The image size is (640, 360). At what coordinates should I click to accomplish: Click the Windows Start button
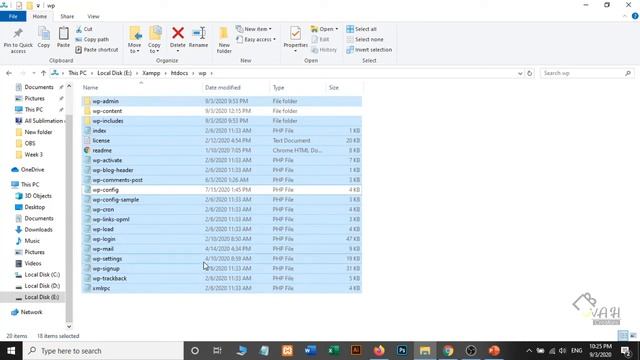11,351
